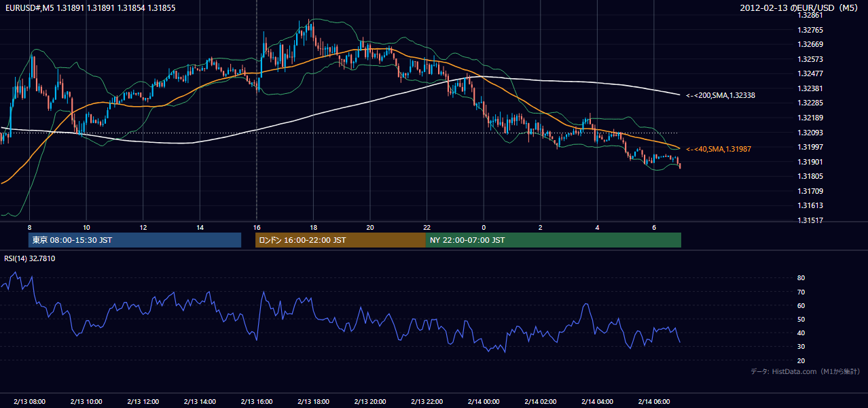Image resolution: width=868 pixels, height=408 pixels.
Task: Select the 40 SMA label 1.31987
Action: coord(718,149)
